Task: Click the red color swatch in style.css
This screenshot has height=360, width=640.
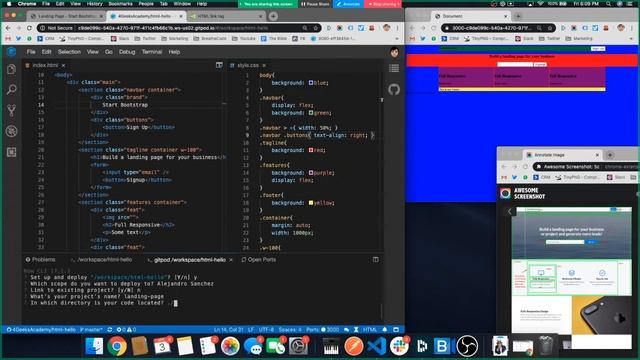Action: click(x=311, y=150)
